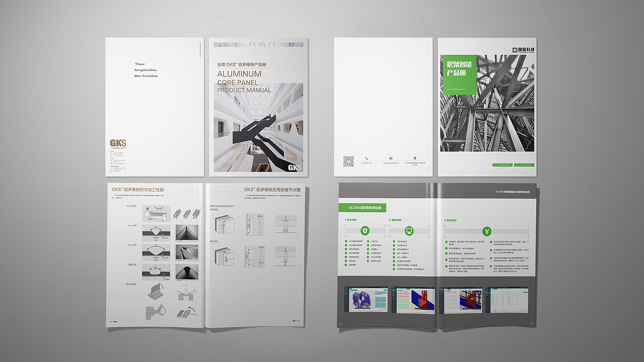This screenshot has width=644, height=362.
Task: Click the '弧面折角' row label
Action: 132,264
